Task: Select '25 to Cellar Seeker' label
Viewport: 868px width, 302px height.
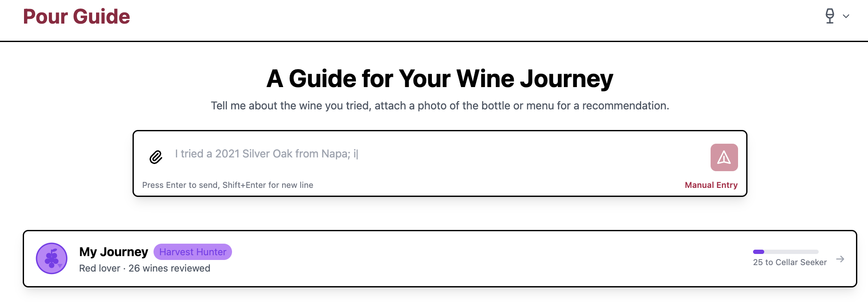Action: click(x=790, y=262)
